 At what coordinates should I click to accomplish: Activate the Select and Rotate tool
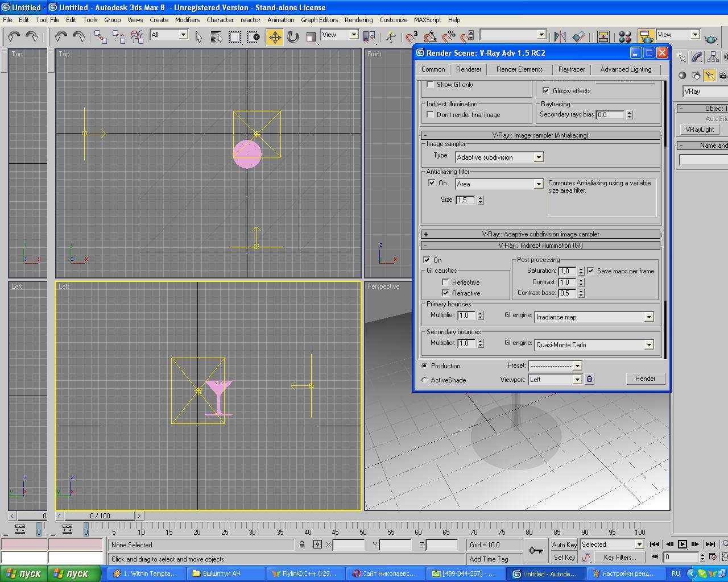[293, 37]
